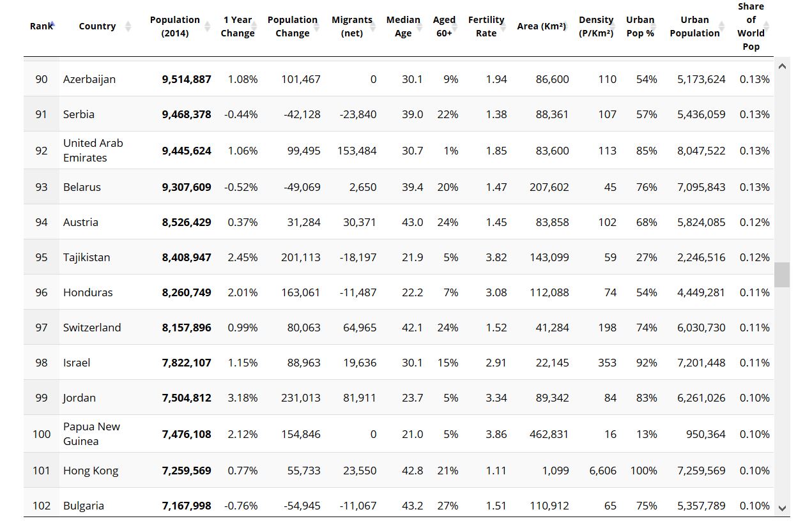Click the Country column sort arrows

[x=128, y=26]
